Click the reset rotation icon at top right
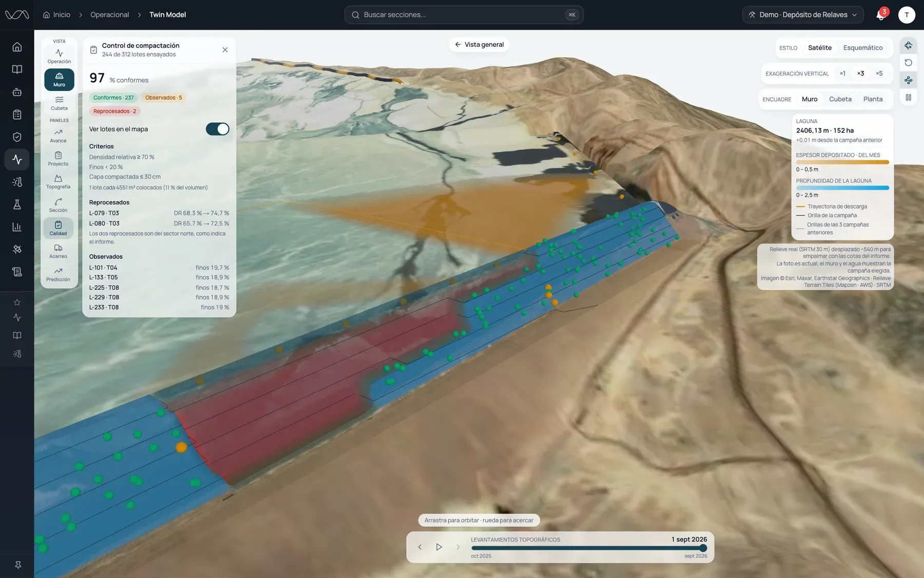The height and width of the screenshot is (578, 924). coord(908,63)
